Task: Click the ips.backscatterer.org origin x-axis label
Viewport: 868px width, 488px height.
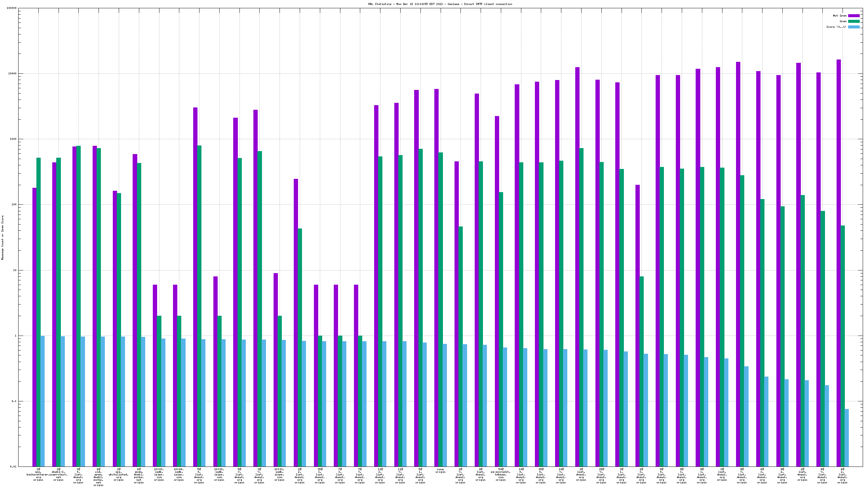Action: (38, 474)
